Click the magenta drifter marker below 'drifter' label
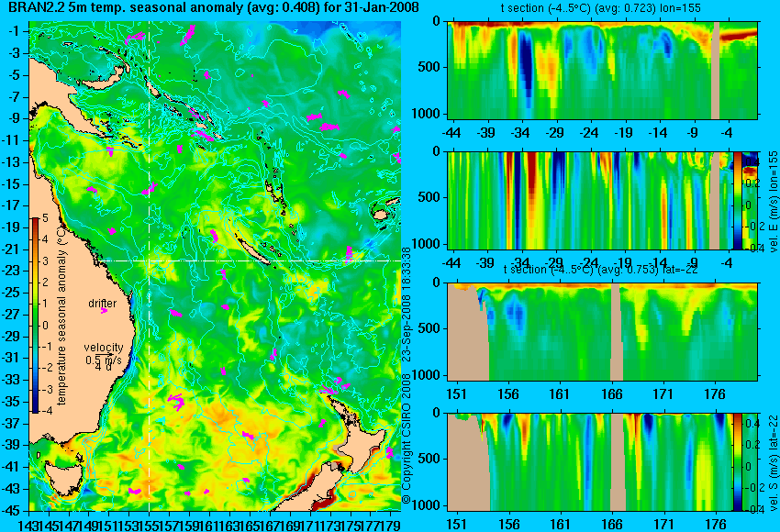780x532 pixels. tap(104, 311)
